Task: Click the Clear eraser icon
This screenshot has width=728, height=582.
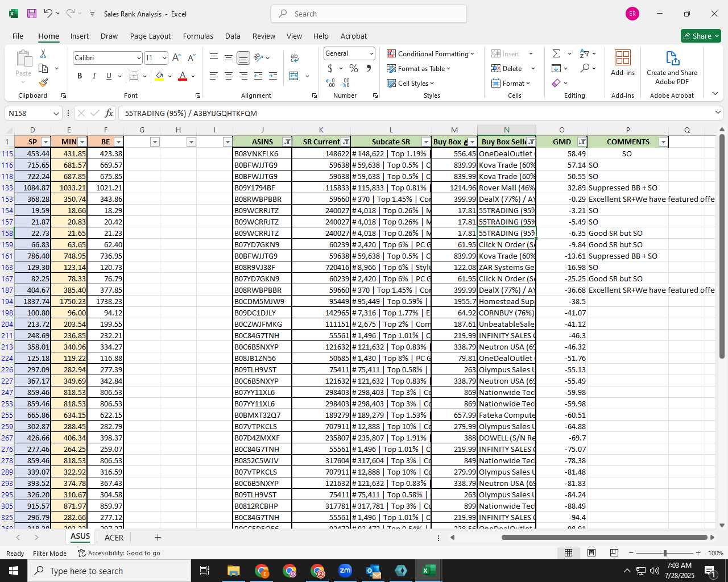Action: (556, 83)
